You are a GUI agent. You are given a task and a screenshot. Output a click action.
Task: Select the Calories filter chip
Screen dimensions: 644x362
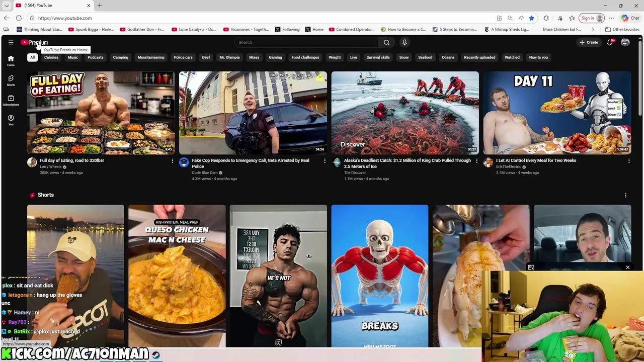coord(51,57)
